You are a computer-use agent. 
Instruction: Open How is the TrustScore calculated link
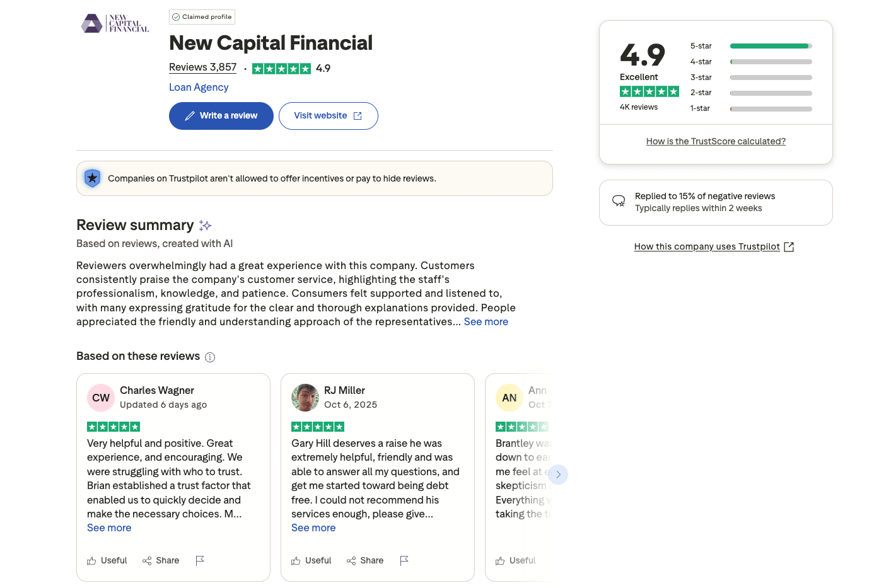[716, 141]
